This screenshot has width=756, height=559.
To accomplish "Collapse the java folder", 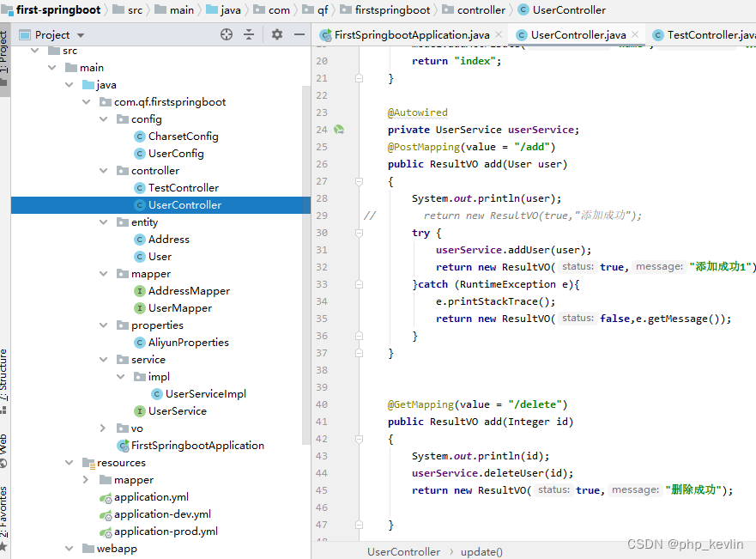I will tap(70, 85).
